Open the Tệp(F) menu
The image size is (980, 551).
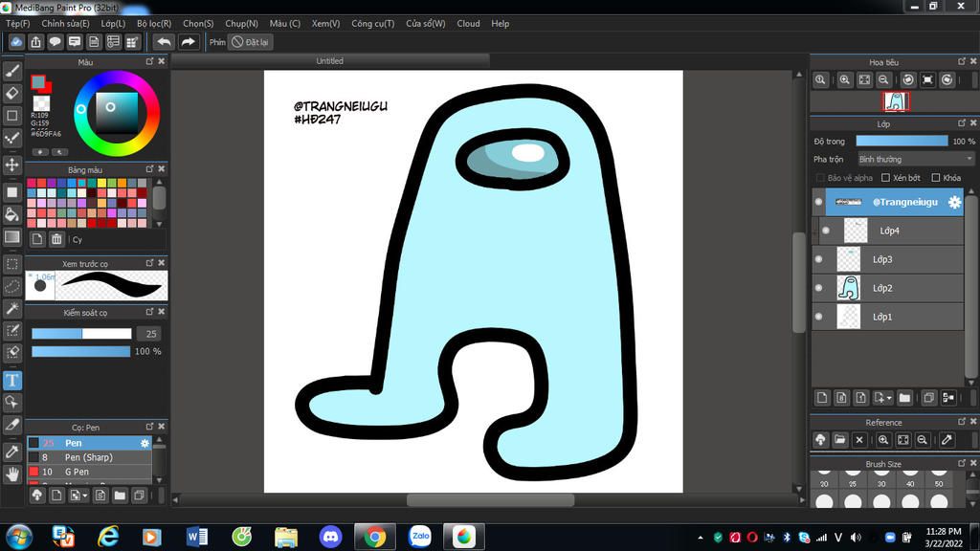coord(18,24)
